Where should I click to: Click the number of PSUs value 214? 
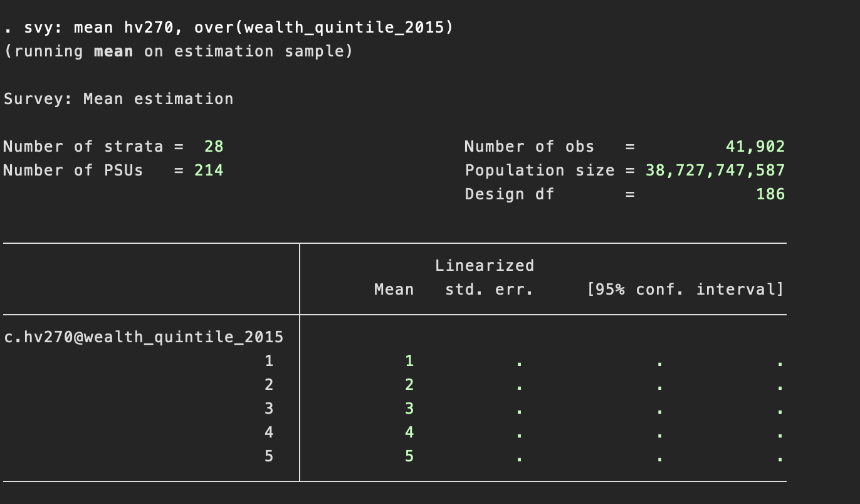pos(209,171)
